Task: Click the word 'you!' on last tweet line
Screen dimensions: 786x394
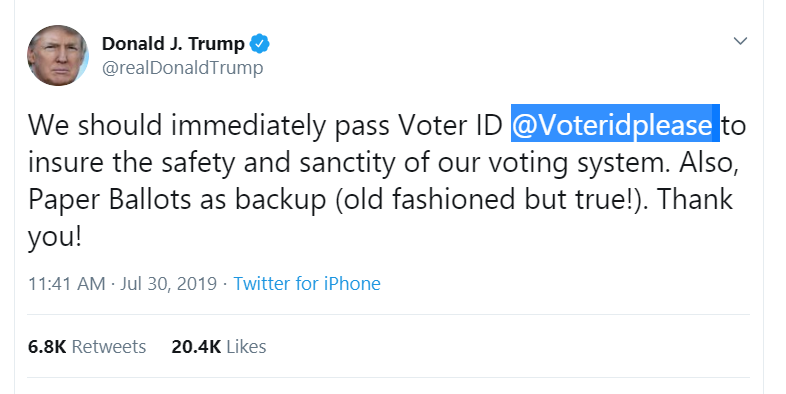Action: pyautogui.click(x=54, y=238)
